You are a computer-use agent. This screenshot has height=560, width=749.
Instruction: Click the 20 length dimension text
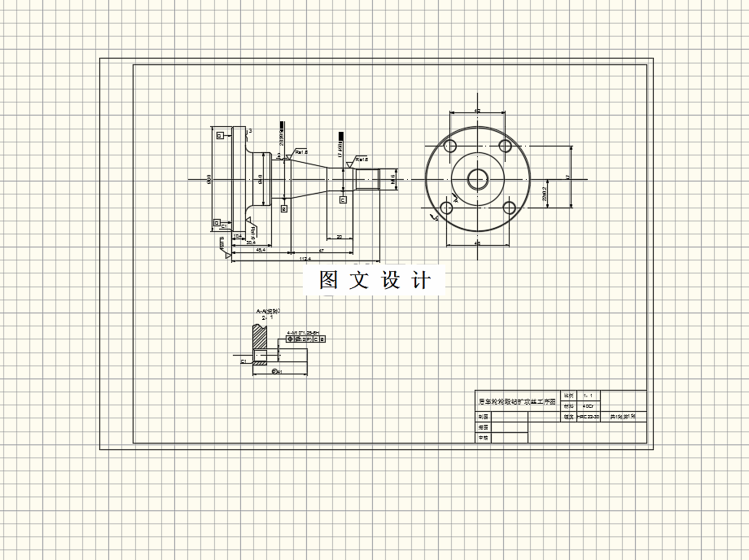[339, 237]
